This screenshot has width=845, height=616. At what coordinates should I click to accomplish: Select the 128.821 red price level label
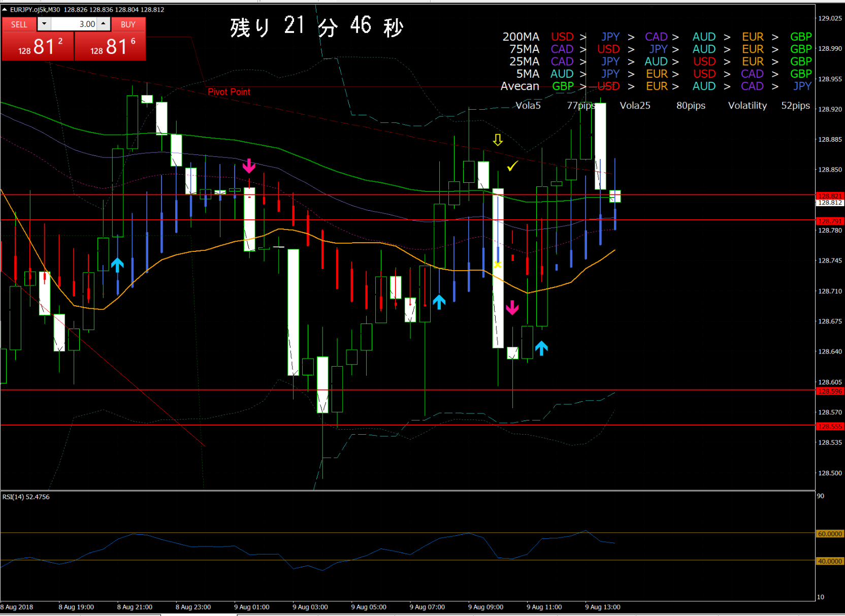pyautogui.click(x=829, y=196)
